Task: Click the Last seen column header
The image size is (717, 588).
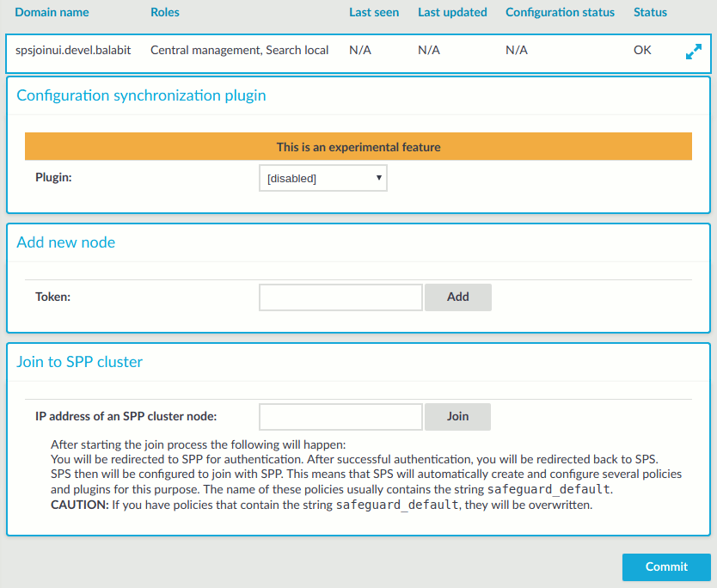Action: [374, 12]
